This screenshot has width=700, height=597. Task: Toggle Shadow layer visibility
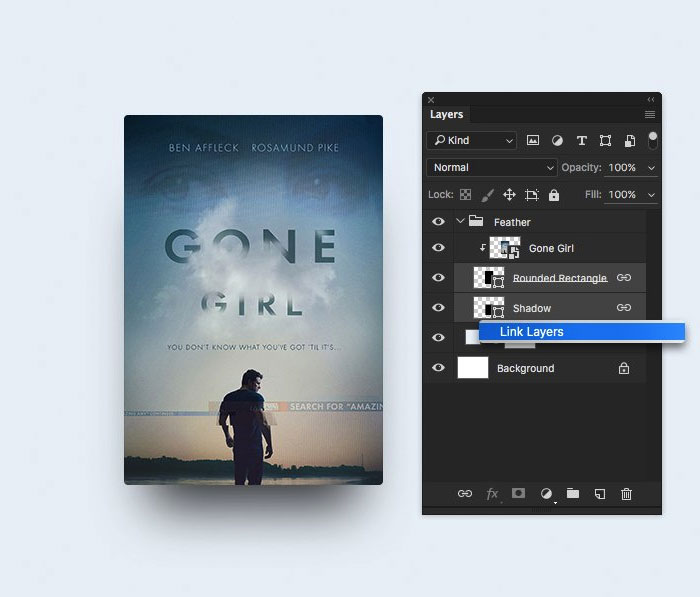point(438,307)
